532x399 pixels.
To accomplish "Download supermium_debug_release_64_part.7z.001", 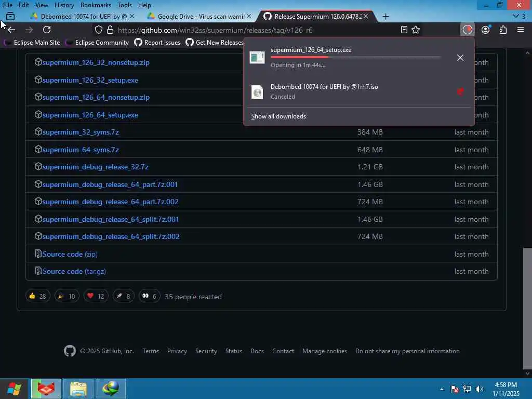I will [x=110, y=184].
